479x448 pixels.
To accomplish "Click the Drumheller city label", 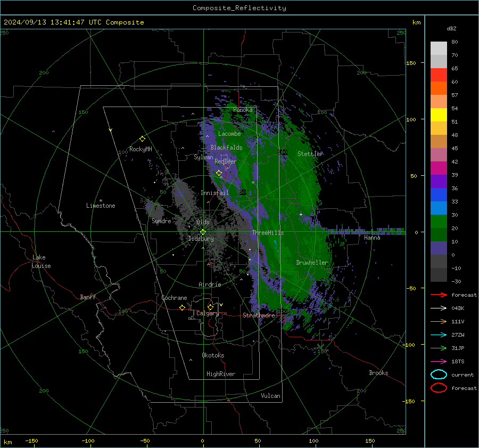I will click(x=312, y=263).
